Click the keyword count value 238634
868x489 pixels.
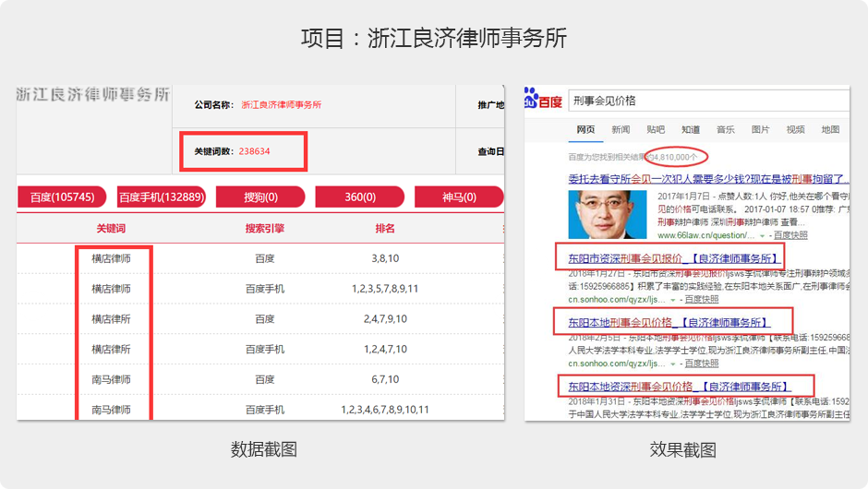coord(254,151)
